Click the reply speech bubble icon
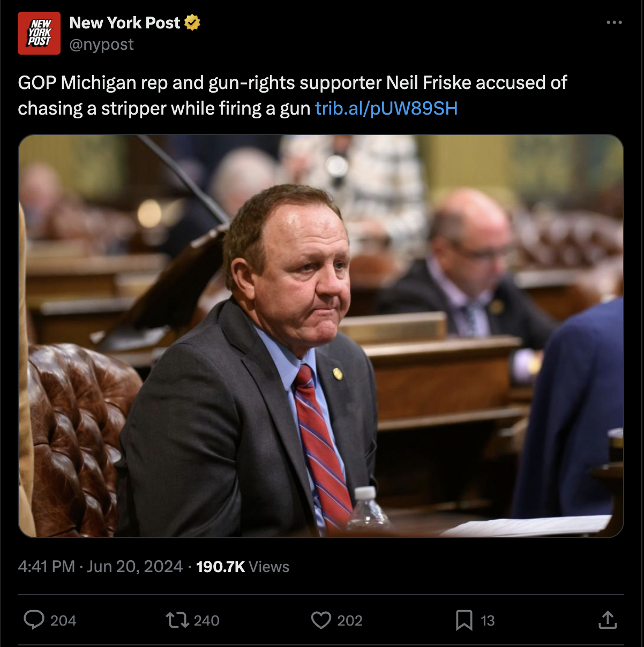644x647 pixels. pyautogui.click(x=34, y=620)
